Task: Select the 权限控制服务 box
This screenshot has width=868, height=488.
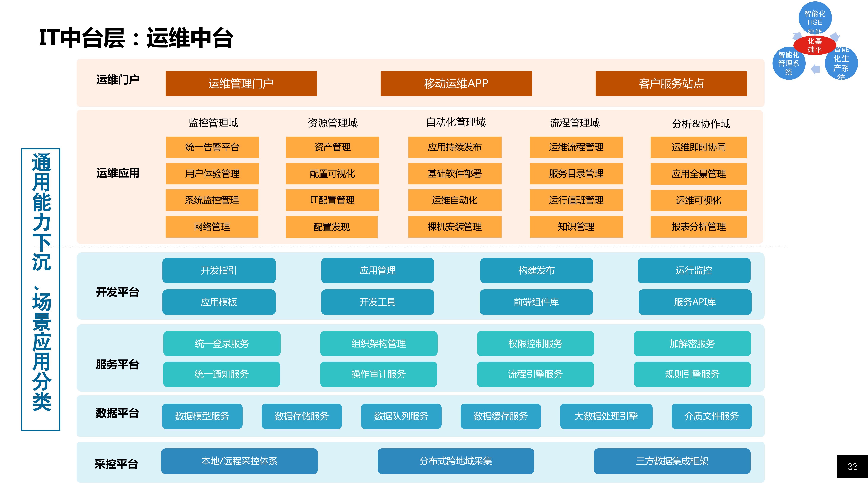Action: 535,344
